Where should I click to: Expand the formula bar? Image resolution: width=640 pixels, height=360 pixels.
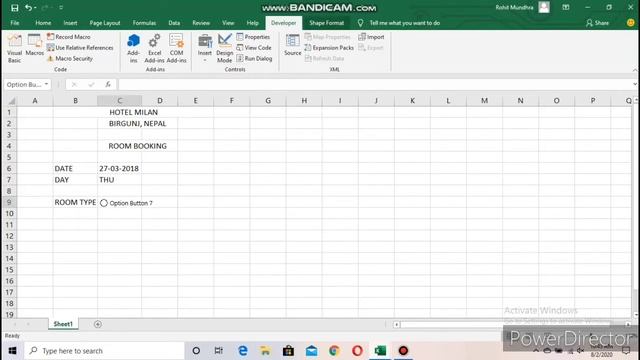(635, 84)
